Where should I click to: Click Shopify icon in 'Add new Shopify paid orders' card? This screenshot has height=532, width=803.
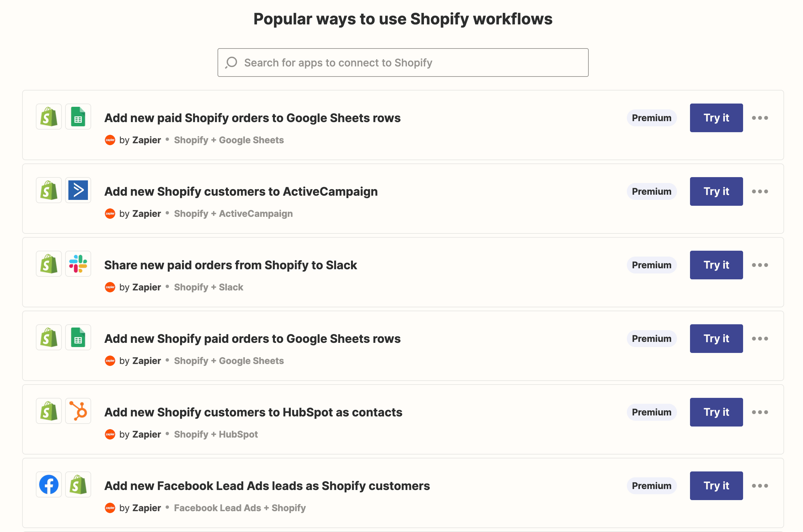[49, 338]
